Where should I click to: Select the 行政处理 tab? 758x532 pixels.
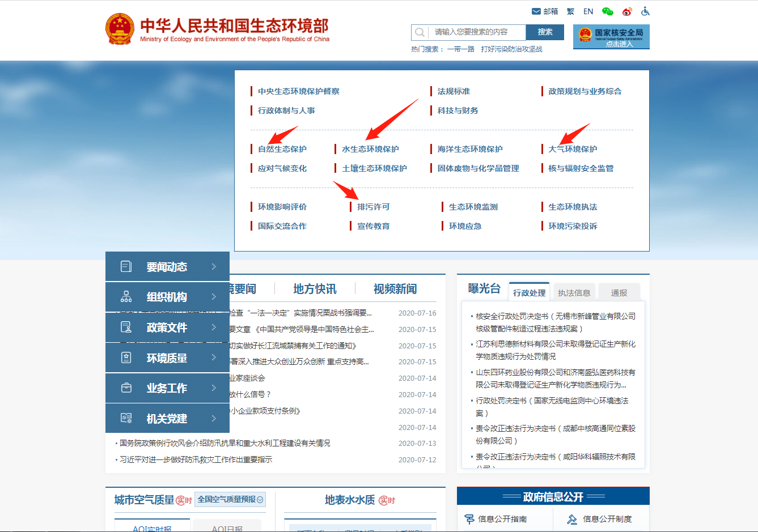[529, 292]
